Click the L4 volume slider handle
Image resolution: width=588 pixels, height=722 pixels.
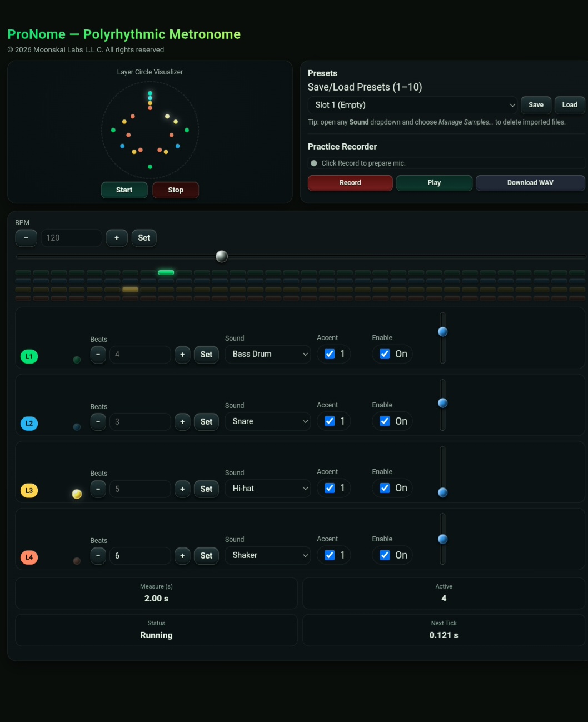pos(443,539)
